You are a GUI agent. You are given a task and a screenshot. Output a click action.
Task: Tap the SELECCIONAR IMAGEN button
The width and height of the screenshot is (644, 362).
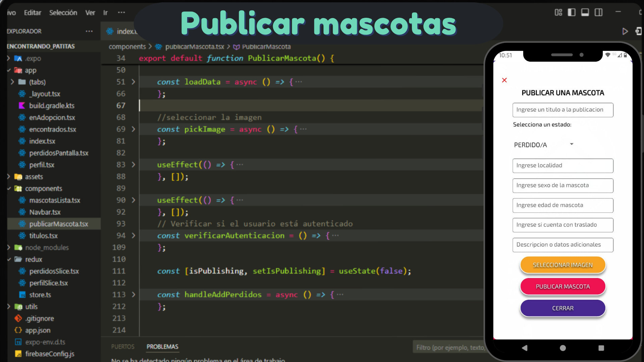pyautogui.click(x=562, y=265)
